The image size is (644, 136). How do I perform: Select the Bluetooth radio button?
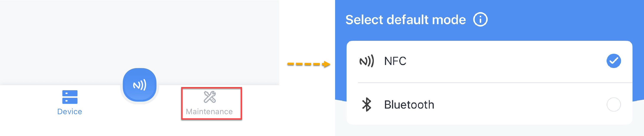click(613, 104)
